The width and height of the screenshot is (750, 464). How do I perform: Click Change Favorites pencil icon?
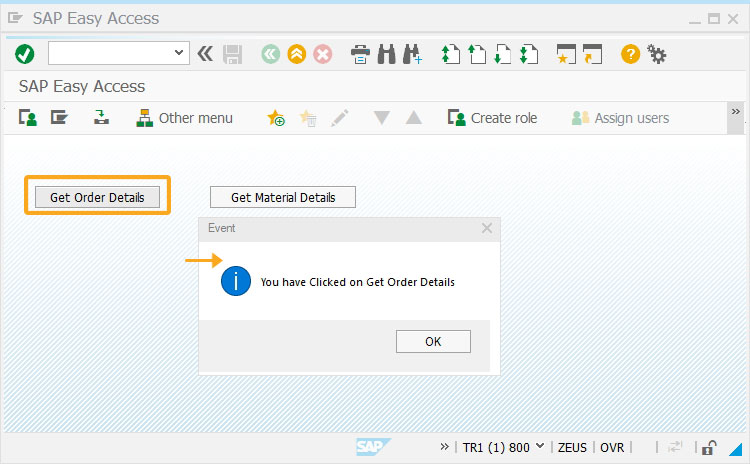click(x=340, y=118)
